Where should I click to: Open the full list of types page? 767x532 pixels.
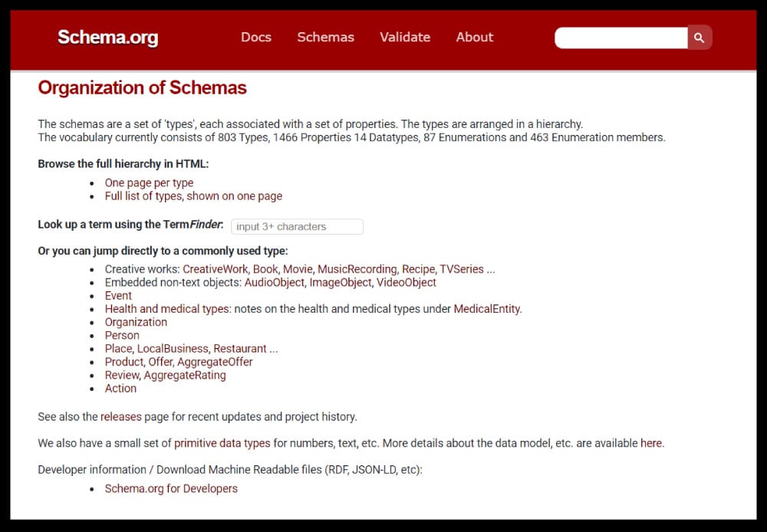(193, 196)
